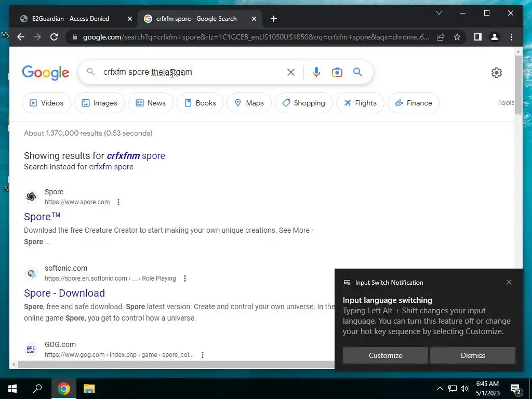Open Chrome three-dot menu
Image resolution: width=532 pixels, height=399 pixels.
point(511,37)
